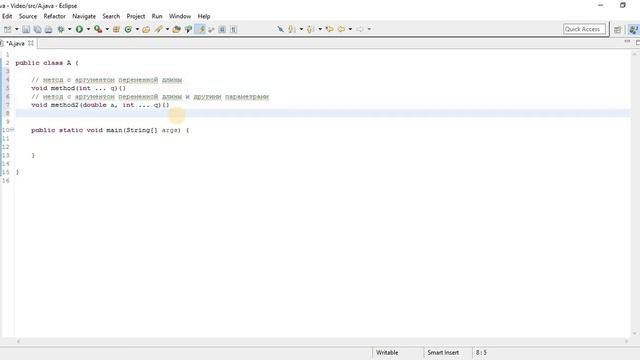Image resolution: width=640 pixels, height=360 pixels.
Task: Click the New Java Class icon
Action: point(128,29)
